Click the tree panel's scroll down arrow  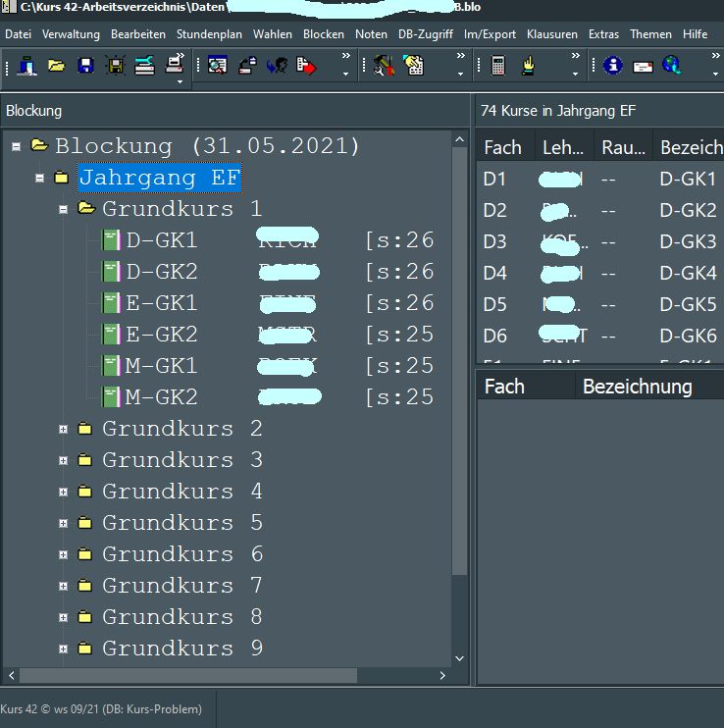click(459, 658)
